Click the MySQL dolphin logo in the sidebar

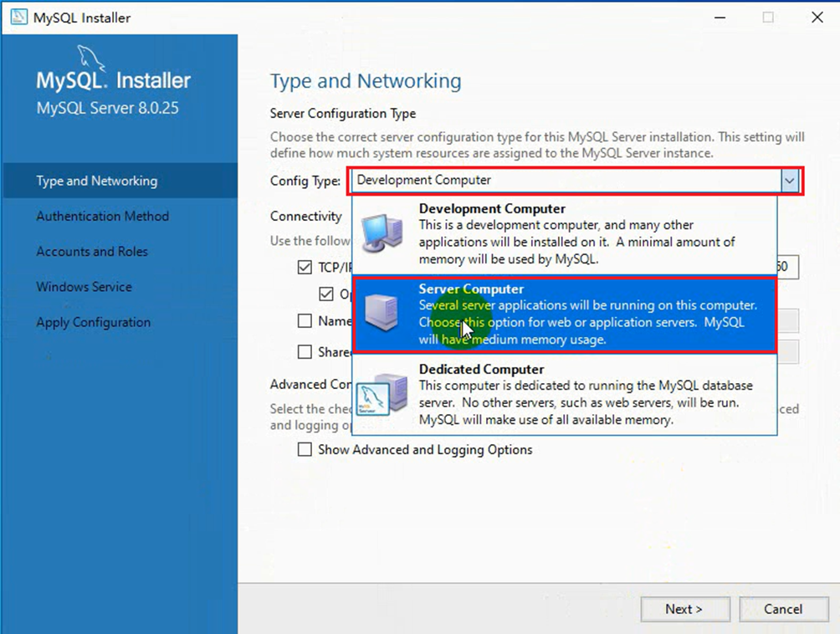tap(90, 58)
